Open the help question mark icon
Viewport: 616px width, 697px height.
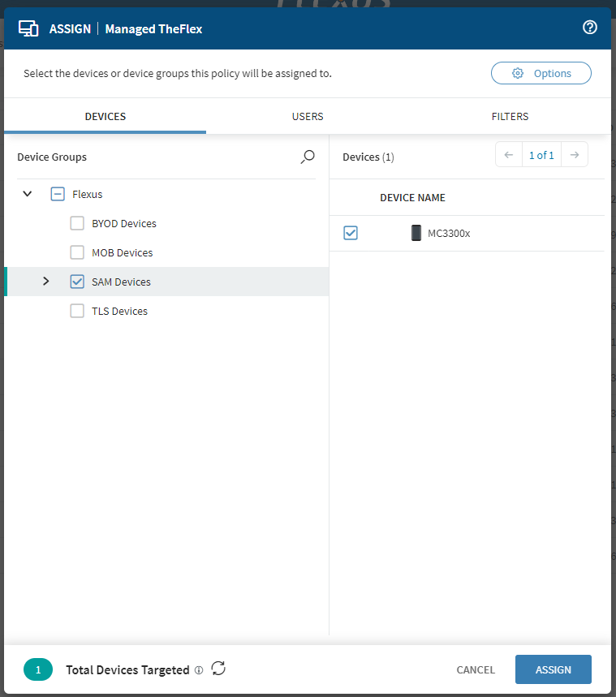tap(590, 28)
